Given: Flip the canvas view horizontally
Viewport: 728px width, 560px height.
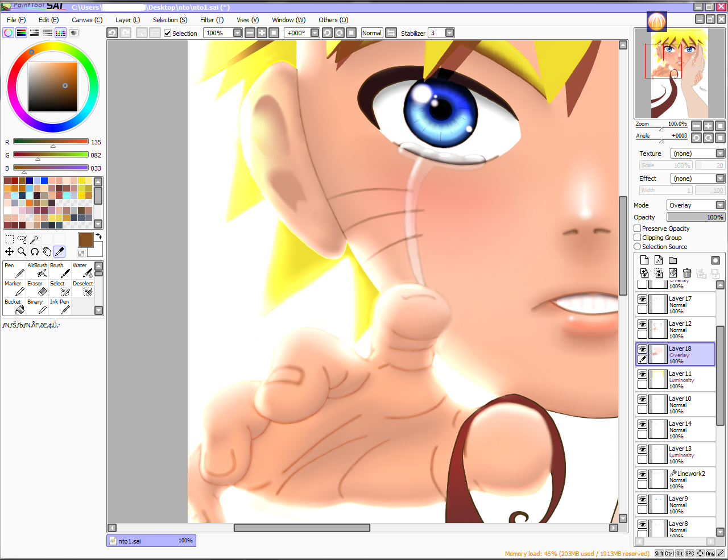Looking at the screenshot, I should [x=391, y=33].
